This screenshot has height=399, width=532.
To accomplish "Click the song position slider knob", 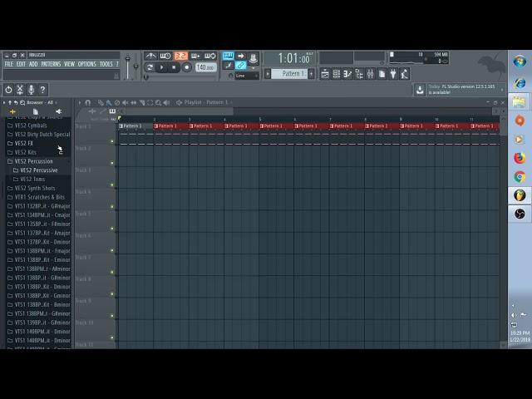I will (146, 77).
